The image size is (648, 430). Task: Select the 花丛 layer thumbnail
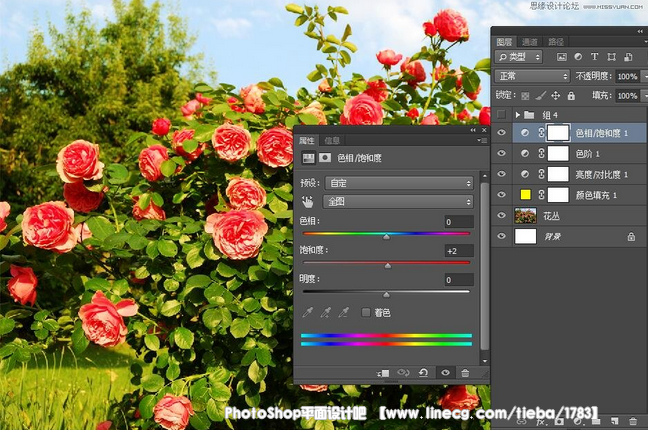click(525, 215)
